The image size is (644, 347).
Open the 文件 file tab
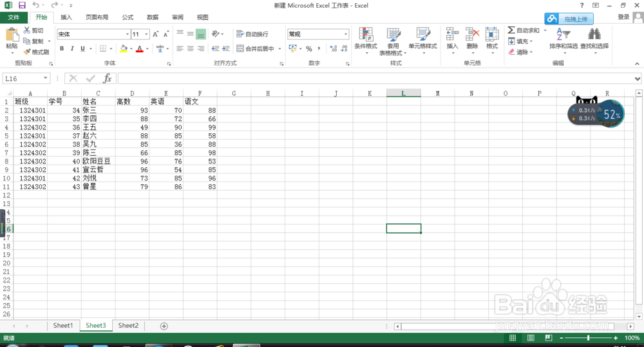(14, 17)
